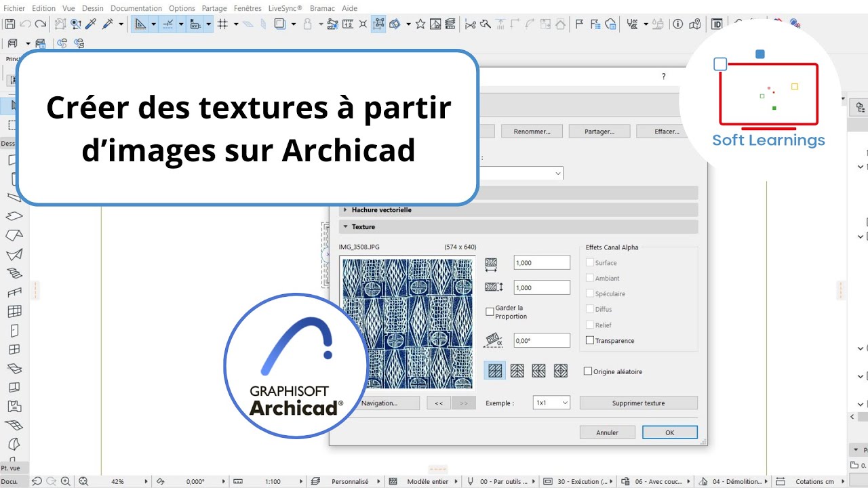Open the Fichier menu

click(x=14, y=8)
